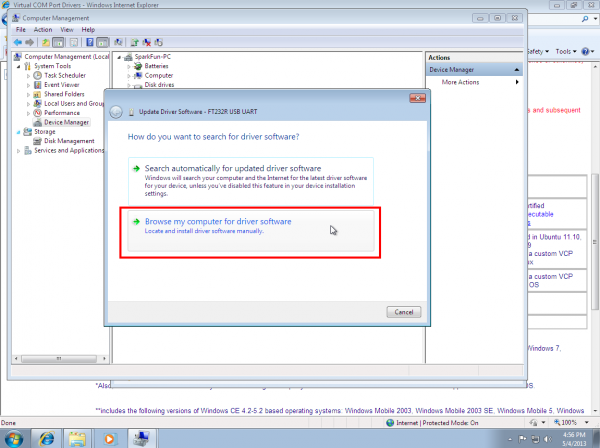Select the Task Scheduler icon in the tree
Viewport: 600px width, 448px height.
(x=37, y=75)
